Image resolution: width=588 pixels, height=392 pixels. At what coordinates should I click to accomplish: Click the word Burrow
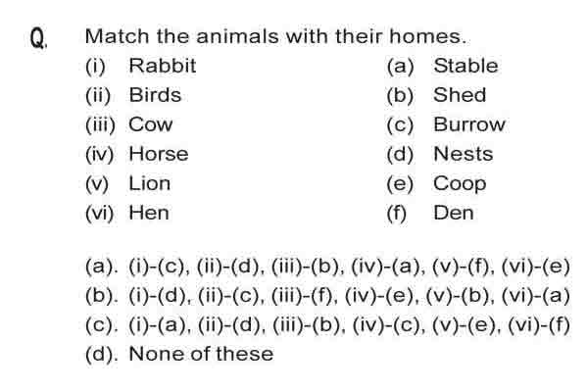tap(469, 124)
